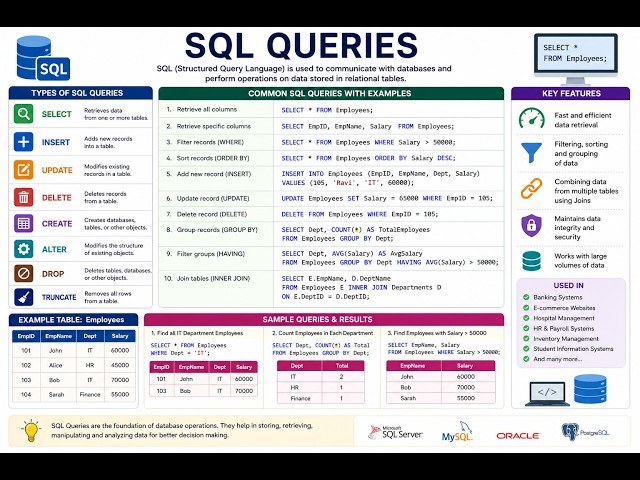This screenshot has height=480, width=640.
Task: Click the ORACLE logo
Action: click(518, 436)
